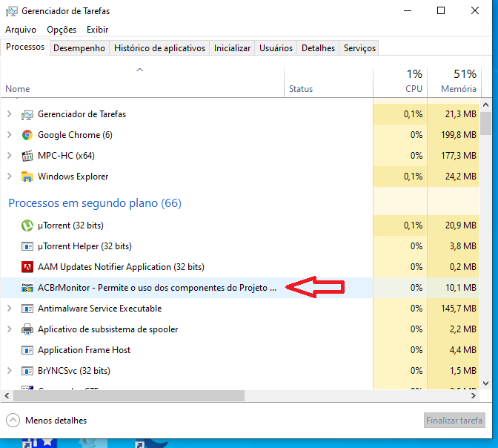
Task: Open the Arquivo menu
Action: (x=21, y=30)
